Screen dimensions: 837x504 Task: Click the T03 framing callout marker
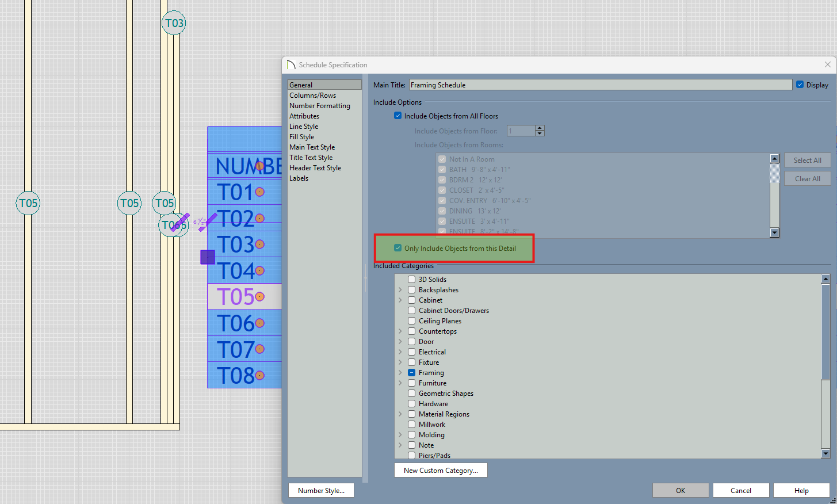tap(174, 23)
